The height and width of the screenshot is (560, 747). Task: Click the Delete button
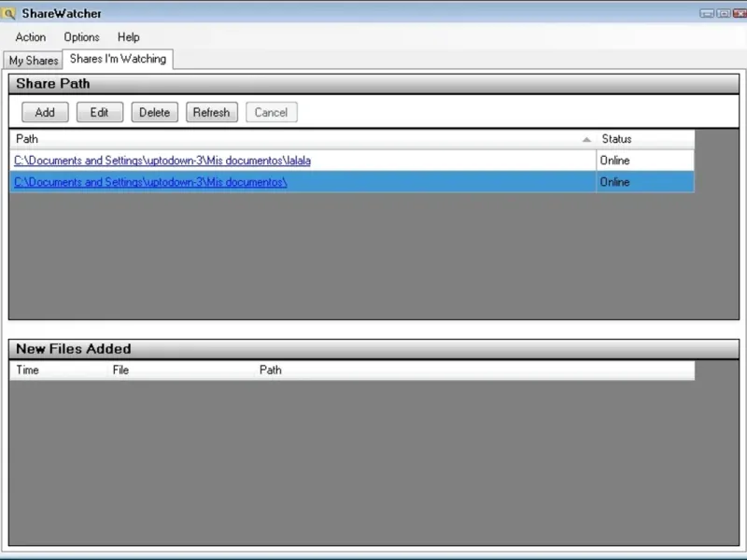coord(154,112)
